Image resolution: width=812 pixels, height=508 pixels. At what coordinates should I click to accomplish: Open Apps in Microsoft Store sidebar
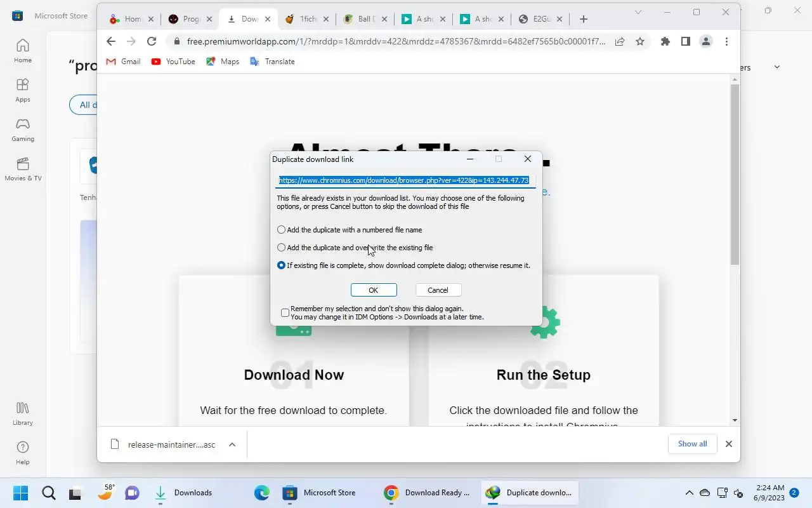(23, 90)
